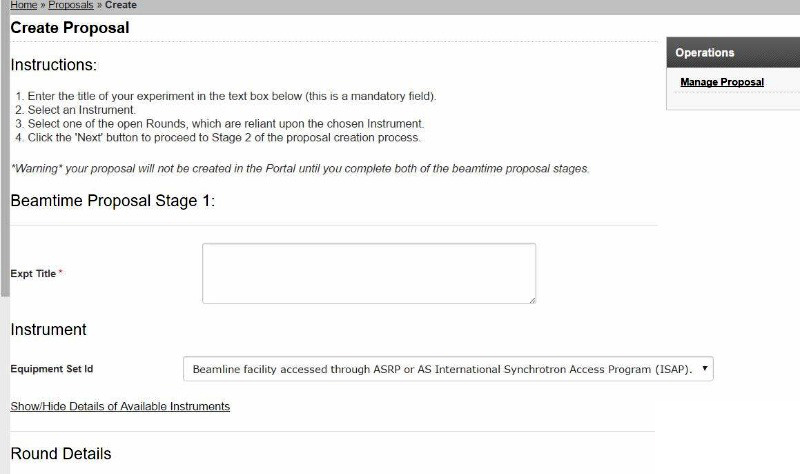Click the Expt Title field label
Image resolution: width=800 pixels, height=474 pixels.
click(33, 273)
